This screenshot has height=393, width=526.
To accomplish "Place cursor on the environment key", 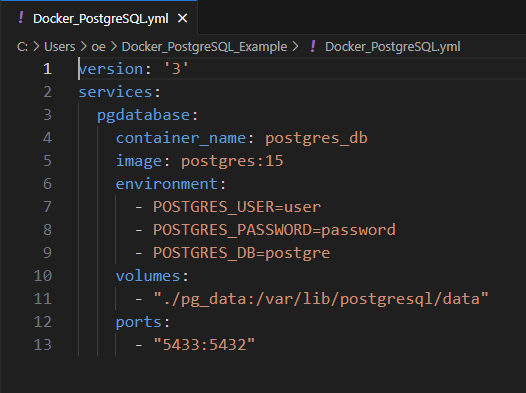I will pyautogui.click(x=166, y=184).
